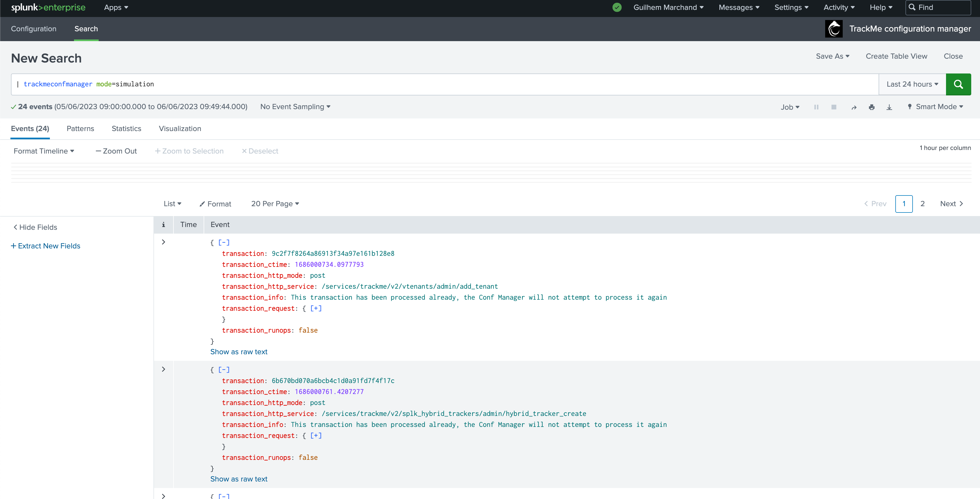
Task: Expand first event row details arrow
Action: (163, 242)
